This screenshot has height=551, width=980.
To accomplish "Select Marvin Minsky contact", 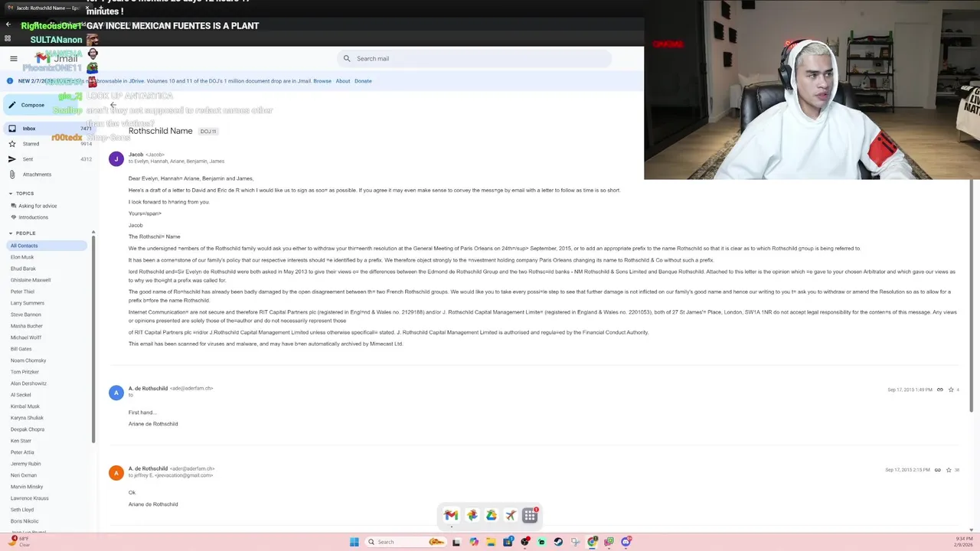I will pyautogui.click(x=27, y=487).
